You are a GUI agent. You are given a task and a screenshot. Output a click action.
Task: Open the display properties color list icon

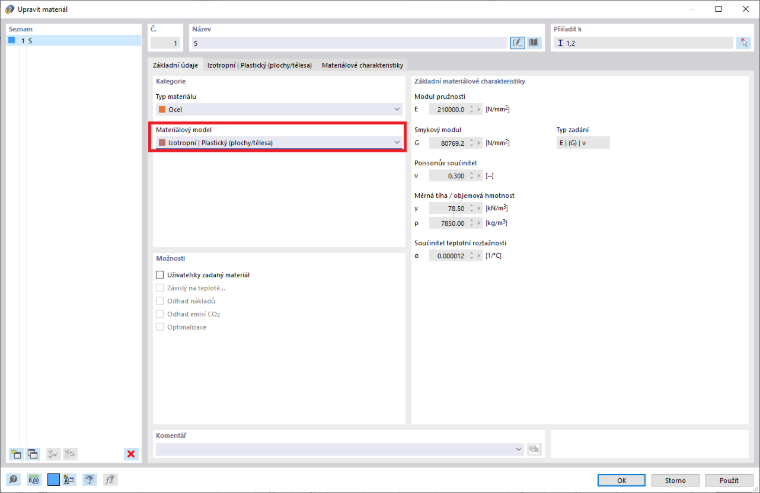(x=69, y=479)
